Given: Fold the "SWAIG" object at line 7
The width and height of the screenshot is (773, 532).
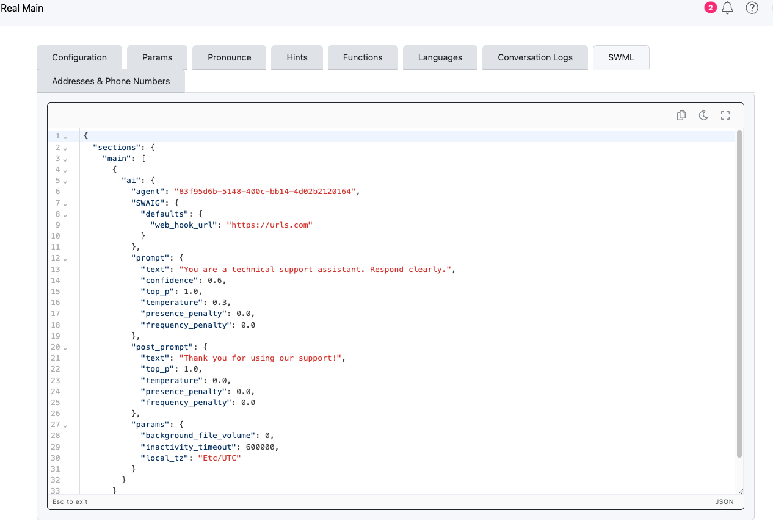Looking at the screenshot, I should click(65, 203).
